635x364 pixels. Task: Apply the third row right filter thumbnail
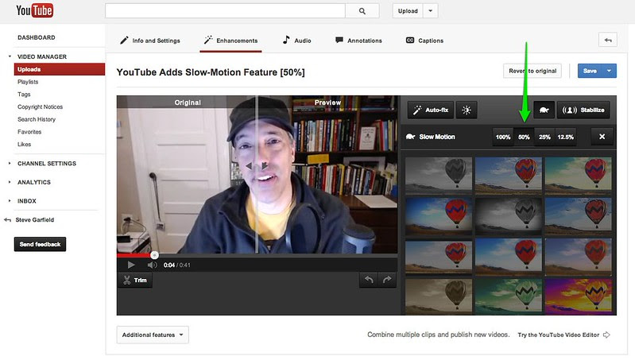(x=579, y=257)
